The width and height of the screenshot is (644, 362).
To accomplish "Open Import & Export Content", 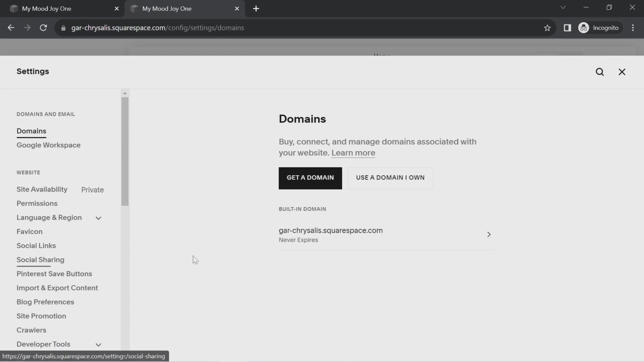I will [57, 288].
